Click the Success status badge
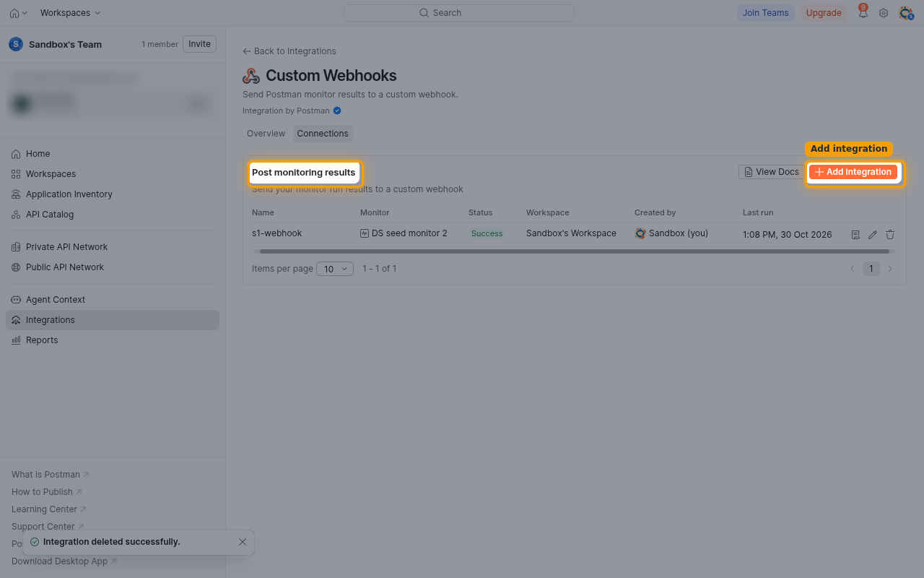Image resolution: width=924 pixels, height=578 pixels. point(487,233)
